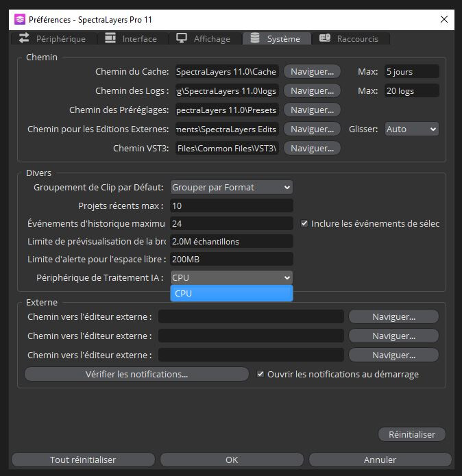Click the Projets récents max field

point(232,205)
